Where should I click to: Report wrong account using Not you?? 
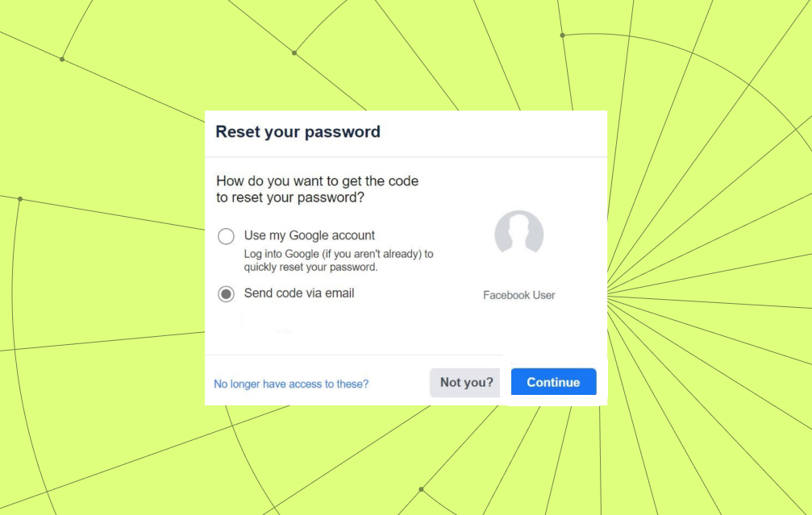coord(464,382)
